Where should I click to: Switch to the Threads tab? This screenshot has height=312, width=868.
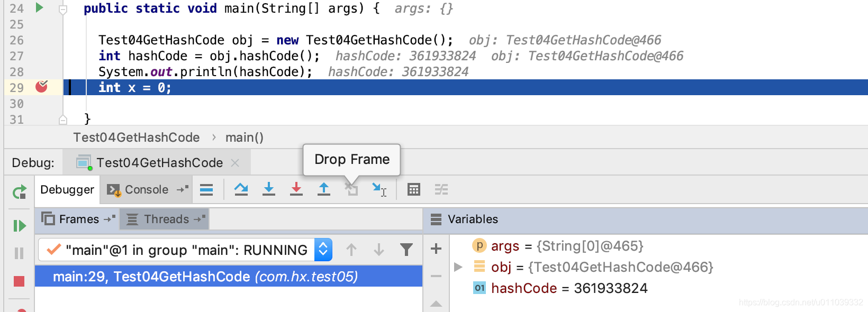(x=165, y=218)
